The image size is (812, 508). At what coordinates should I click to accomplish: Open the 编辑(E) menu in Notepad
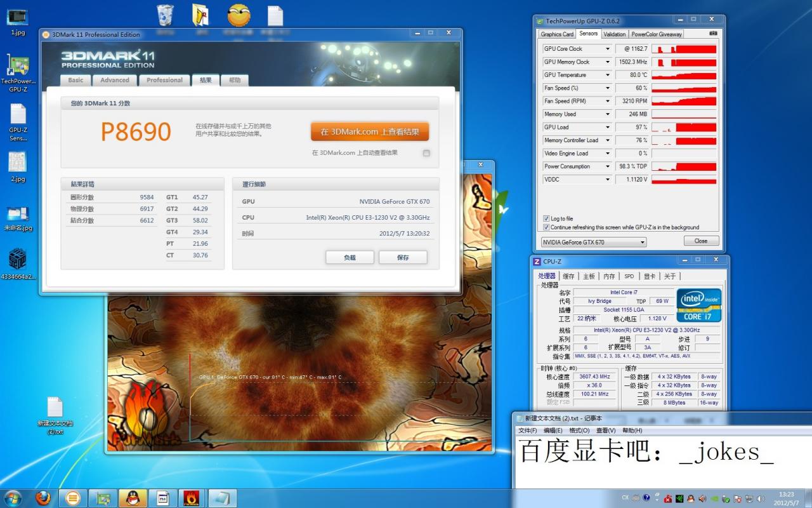553,431
